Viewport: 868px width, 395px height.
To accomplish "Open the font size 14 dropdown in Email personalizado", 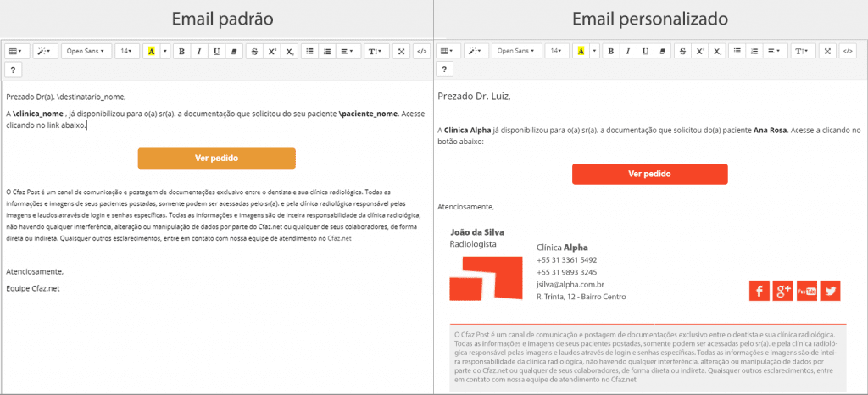I will (557, 51).
